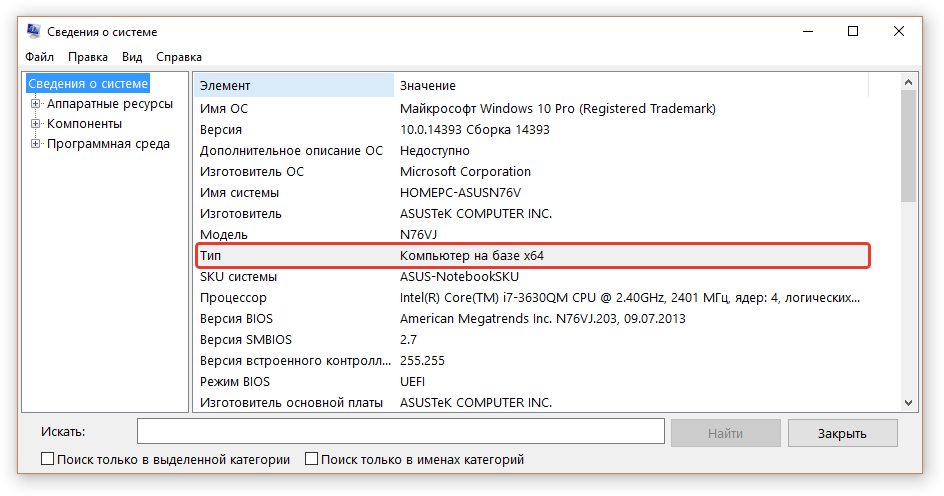944x496 pixels.
Task: Maximize the Сведения о системе window
Action: [853, 32]
